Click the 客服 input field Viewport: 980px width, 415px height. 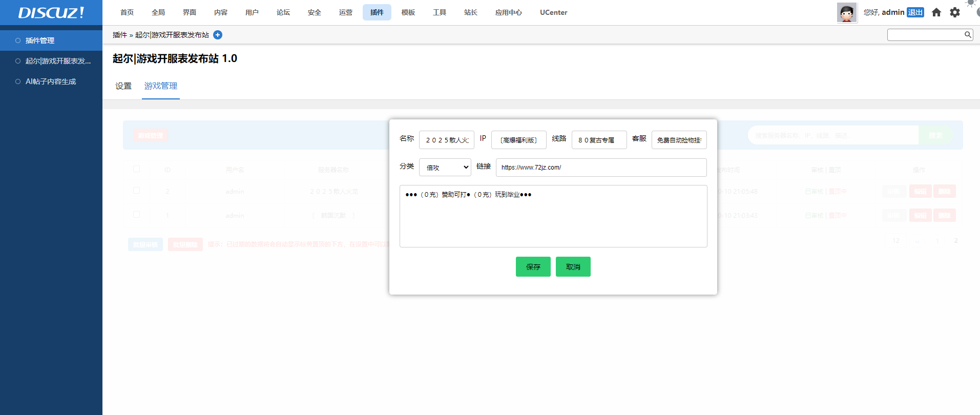(679, 140)
